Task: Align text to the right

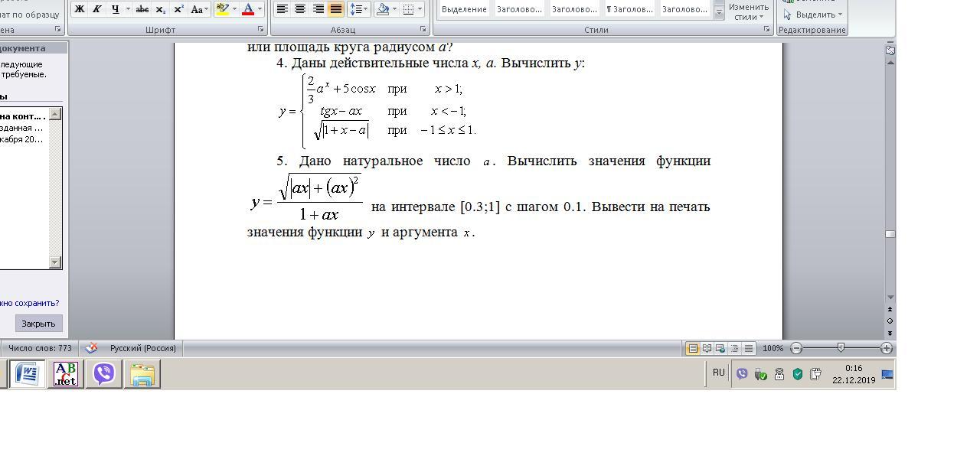Action: click(318, 9)
